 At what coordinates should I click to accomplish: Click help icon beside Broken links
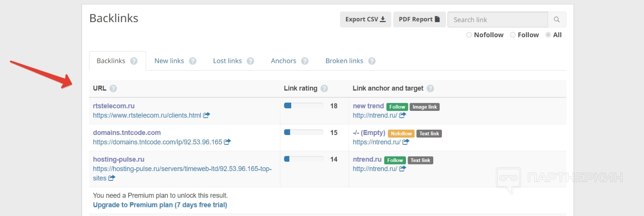[x=372, y=61]
